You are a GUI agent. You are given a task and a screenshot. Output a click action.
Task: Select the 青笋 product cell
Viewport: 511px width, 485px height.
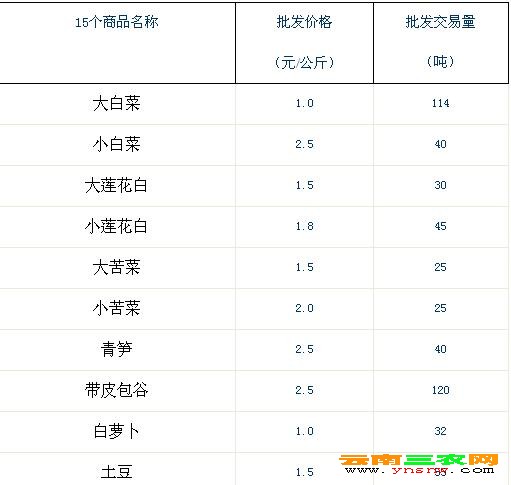[x=116, y=349]
